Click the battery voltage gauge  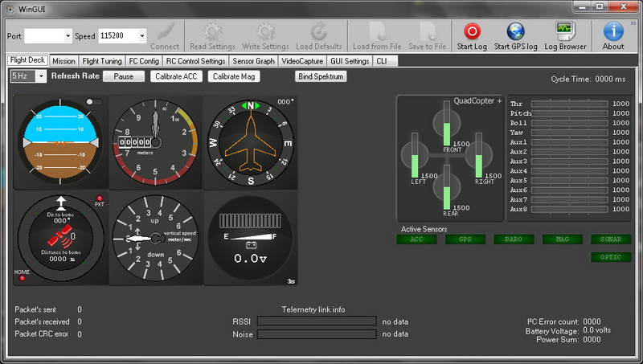[x=251, y=238]
